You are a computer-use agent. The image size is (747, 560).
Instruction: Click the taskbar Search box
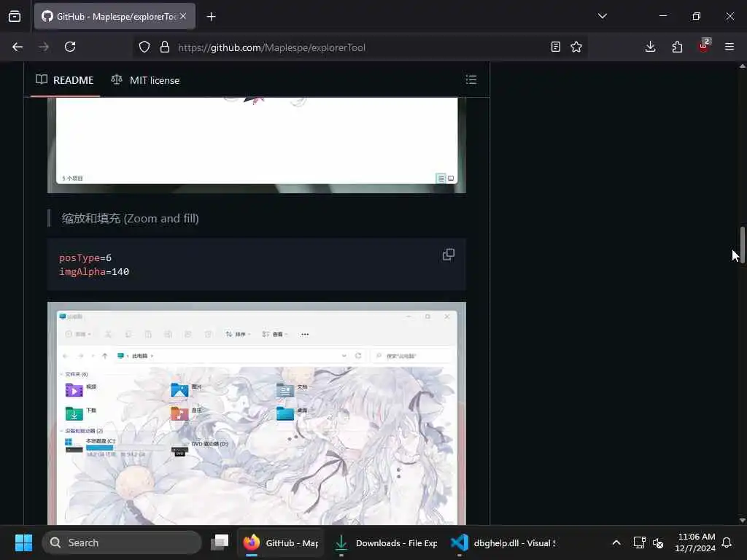coord(122,542)
